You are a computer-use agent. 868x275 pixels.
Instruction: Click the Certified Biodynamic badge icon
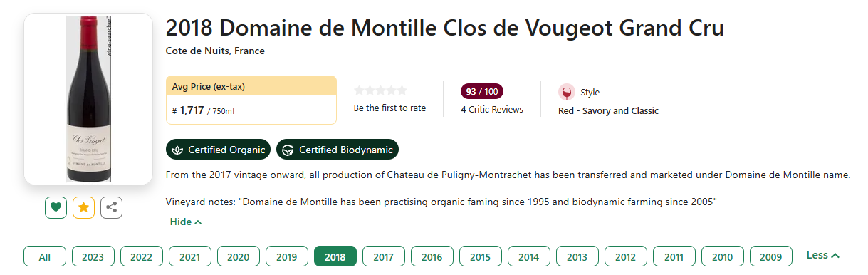(x=288, y=150)
